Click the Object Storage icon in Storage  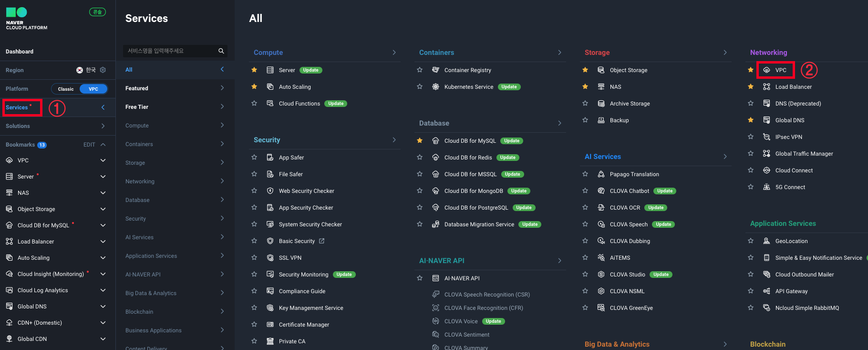click(x=601, y=70)
